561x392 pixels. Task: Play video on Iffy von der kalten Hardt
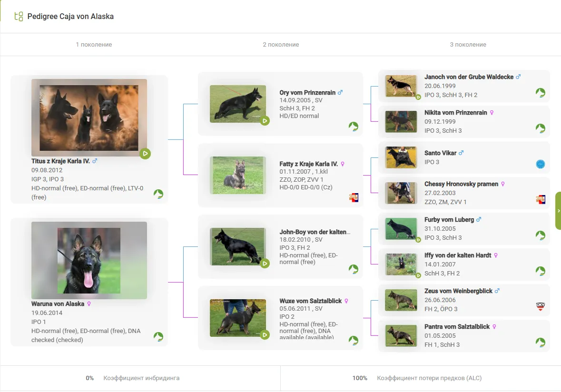pos(418,275)
